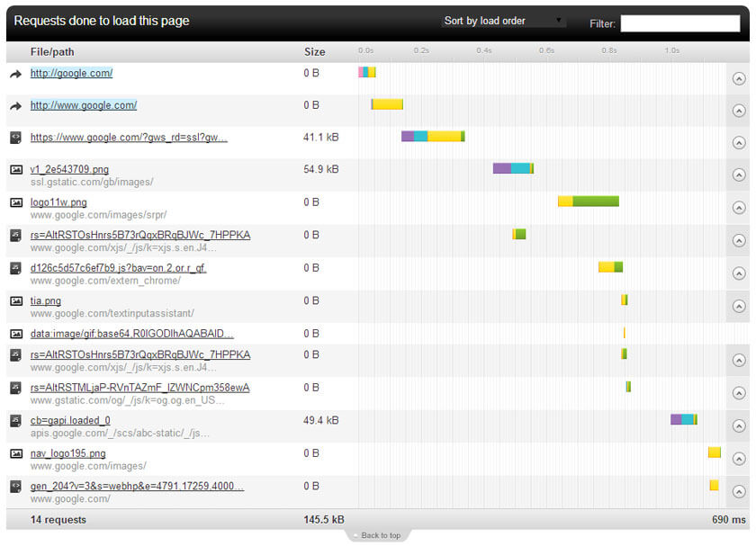This screenshot has height=546, width=756.
Task: Click the timing bar for v1_2e543709.png
Action: pos(513,168)
